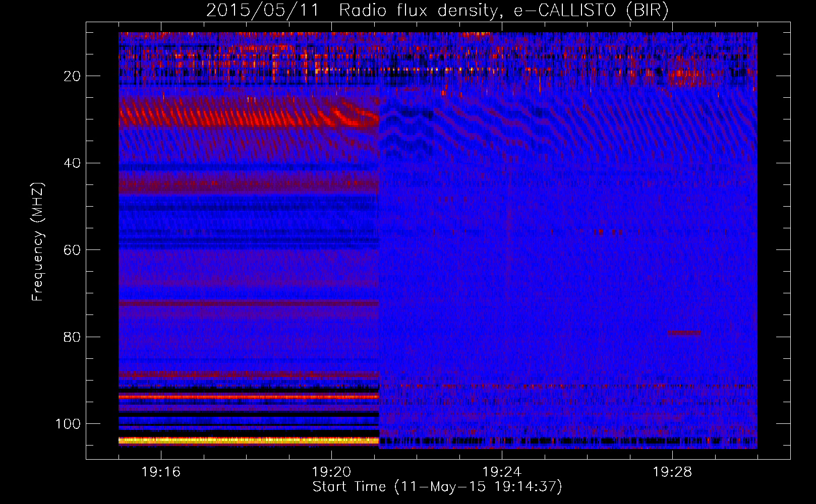Click the bright yellow band near 104 MHz

(x=249, y=440)
